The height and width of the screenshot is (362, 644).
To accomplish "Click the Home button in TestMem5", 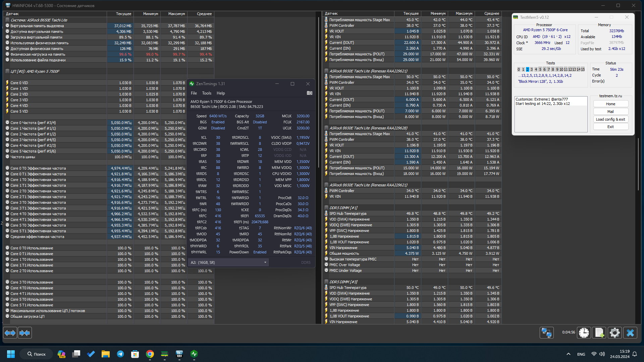I will point(610,104).
